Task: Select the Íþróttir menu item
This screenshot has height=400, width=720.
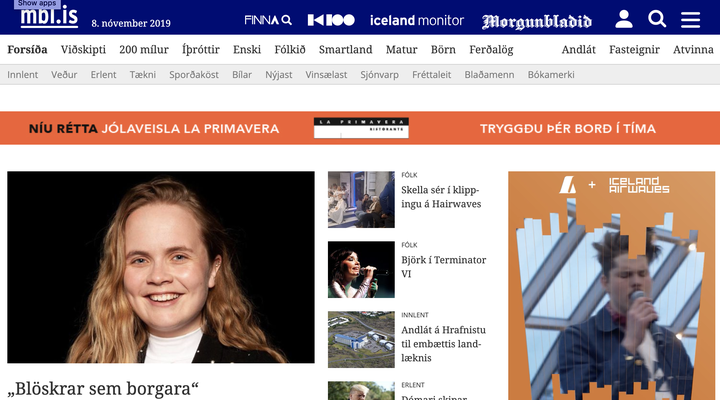Action: [201, 50]
